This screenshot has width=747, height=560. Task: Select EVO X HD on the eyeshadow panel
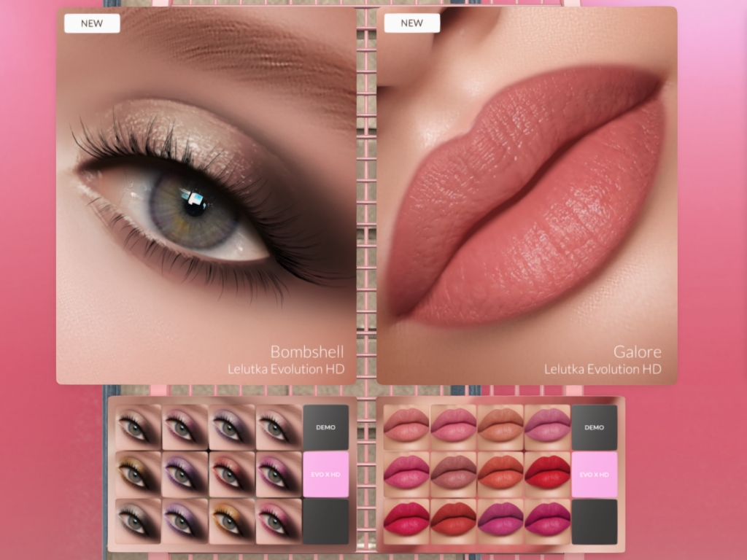pyautogui.click(x=325, y=474)
